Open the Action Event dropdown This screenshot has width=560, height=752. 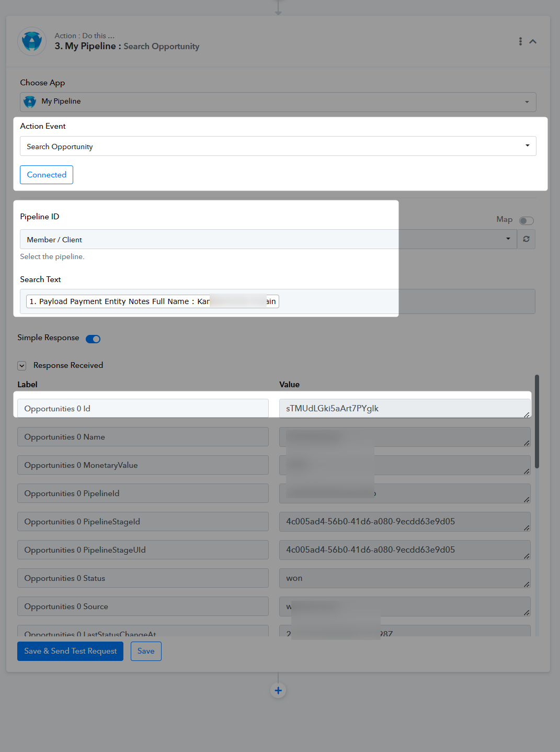[x=278, y=146]
